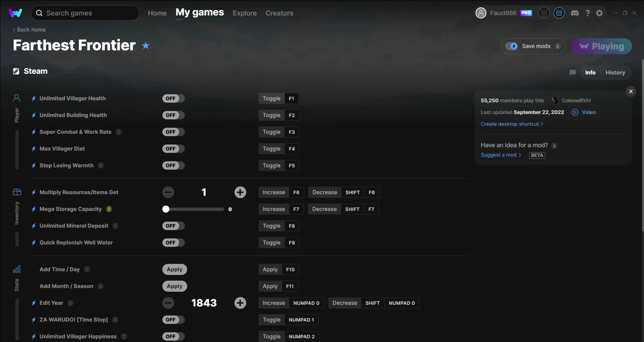The image size is (644, 342).
Task: Click warning icon next to Mega Storage Capacity
Action: point(109,209)
